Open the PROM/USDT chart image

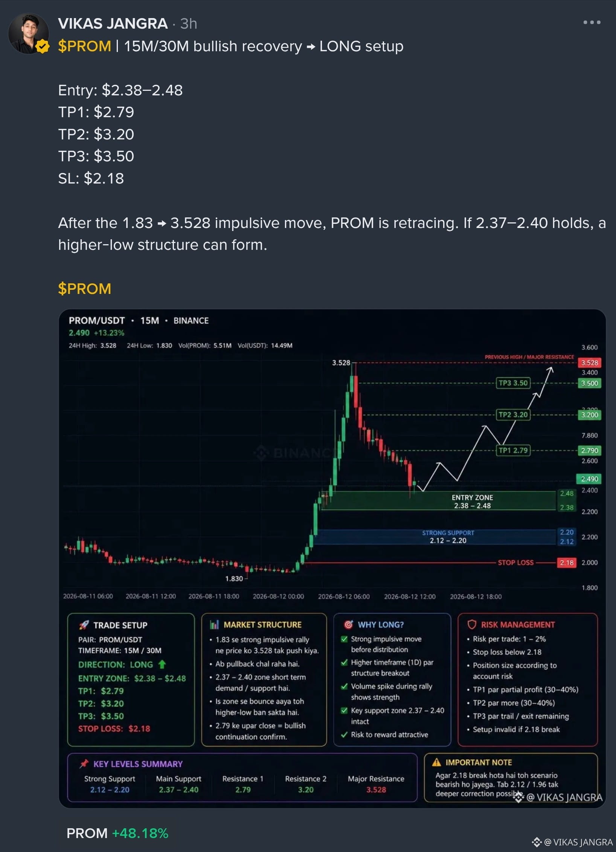coord(332,558)
